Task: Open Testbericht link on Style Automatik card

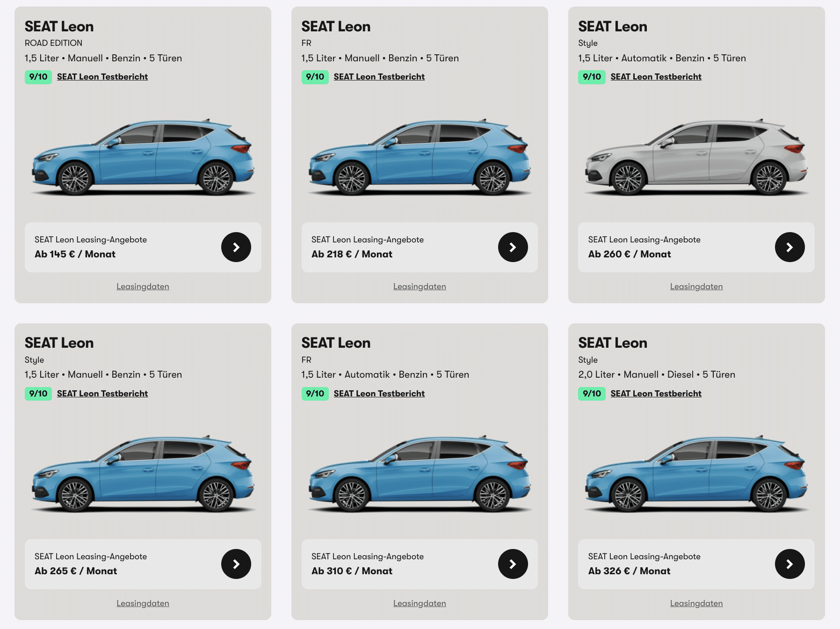Action: (656, 77)
